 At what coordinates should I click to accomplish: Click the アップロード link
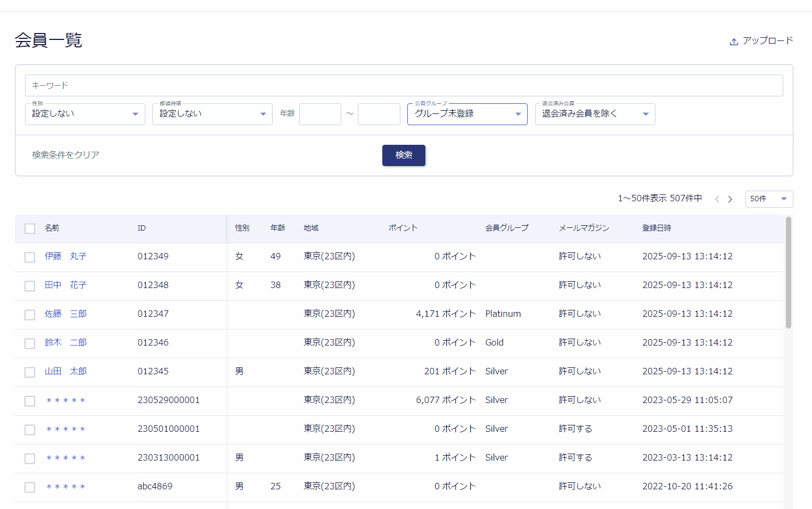[x=761, y=41]
